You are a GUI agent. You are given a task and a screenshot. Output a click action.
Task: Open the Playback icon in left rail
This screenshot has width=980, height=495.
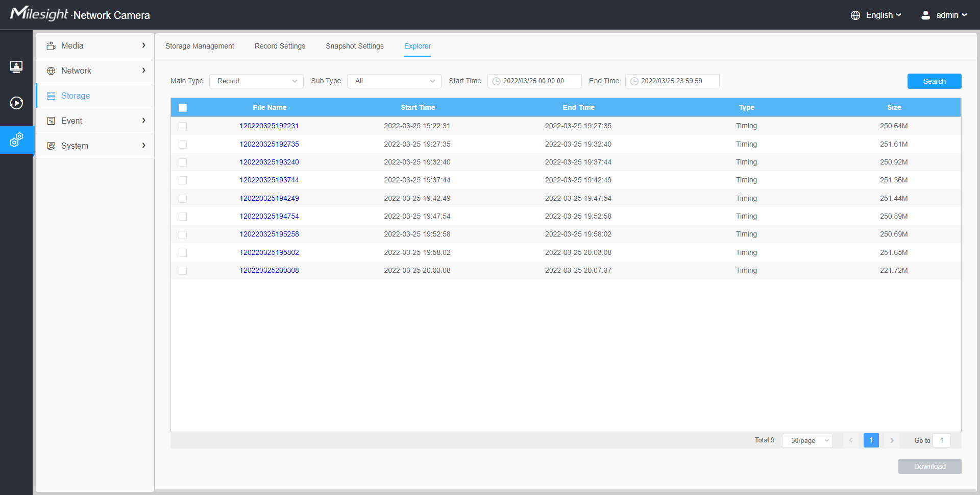tap(16, 103)
